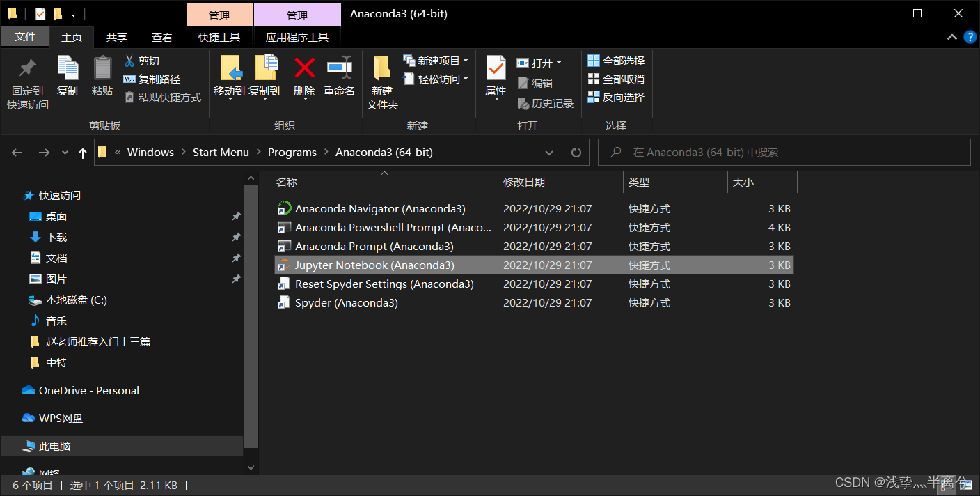Click the Up one level arrow
The height and width of the screenshot is (496, 980).
pyautogui.click(x=83, y=152)
